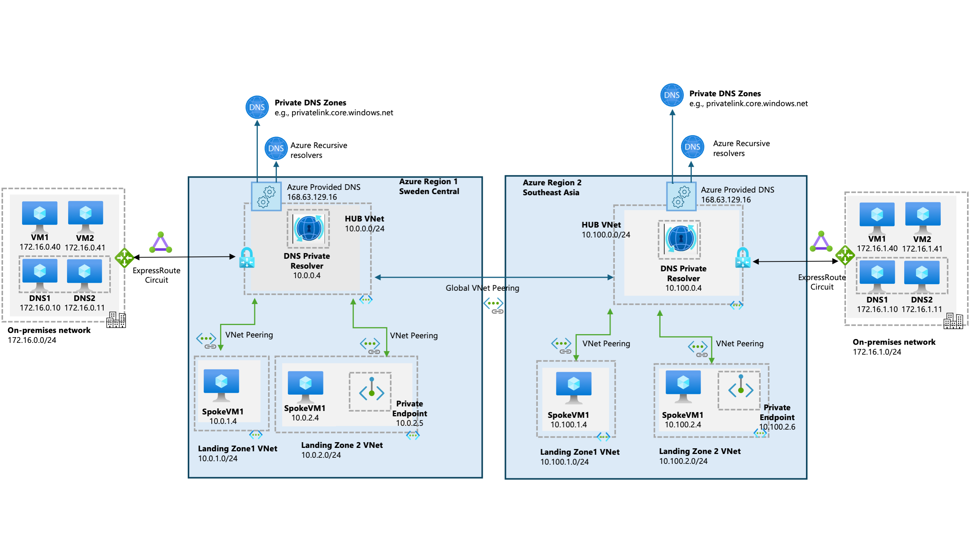Click VNet icon at HUB VNet 10.0.0.0/24 corner
This screenshot has height=551, width=980.
click(366, 299)
